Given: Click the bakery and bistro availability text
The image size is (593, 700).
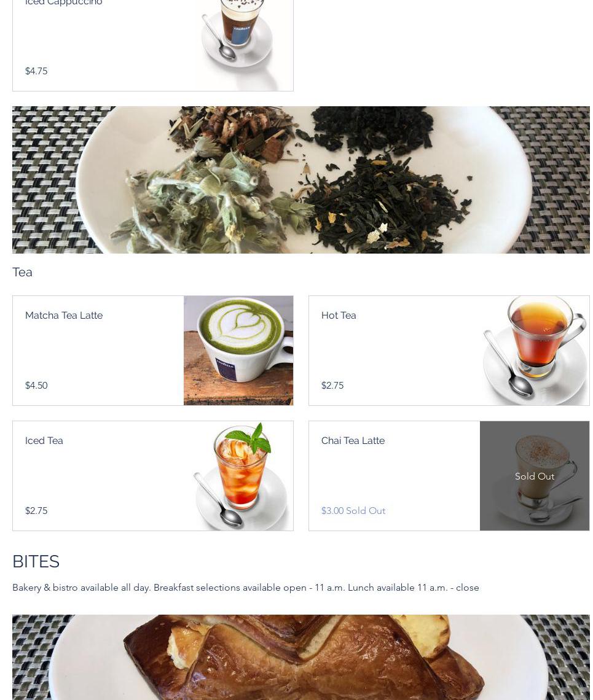Looking at the screenshot, I should pyautogui.click(x=246, y=588).
